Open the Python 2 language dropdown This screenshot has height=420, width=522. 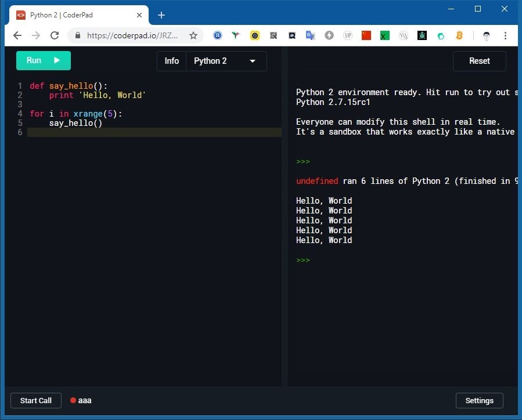point(226,61)
